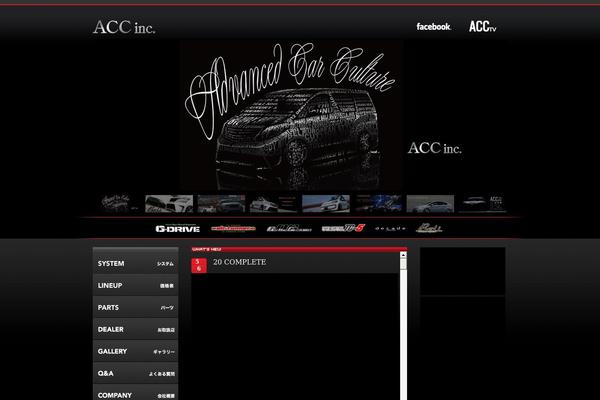Open the COMPANY menu item
This screenshot has width=600, height=400.
[135, 393]
